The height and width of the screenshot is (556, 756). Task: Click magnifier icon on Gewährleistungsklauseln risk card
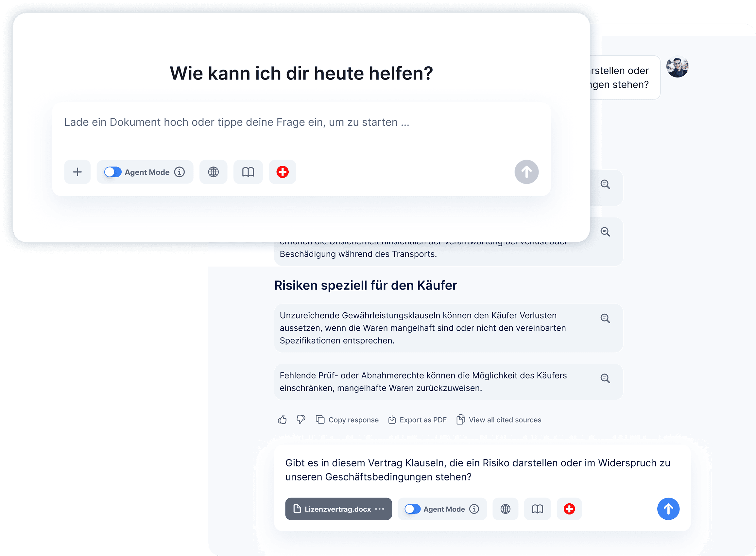[x=605, y=318]
